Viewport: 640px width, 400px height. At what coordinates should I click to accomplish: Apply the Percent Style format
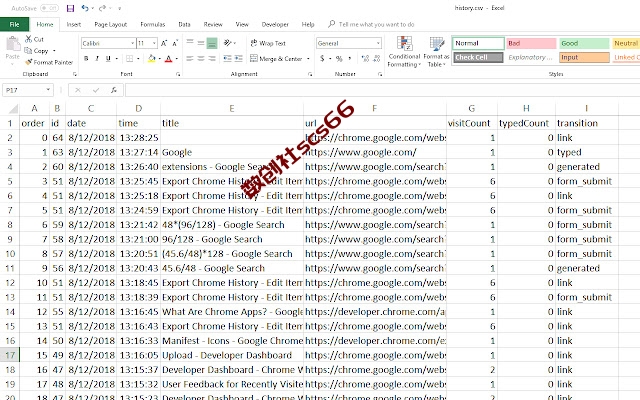(339, 59)
